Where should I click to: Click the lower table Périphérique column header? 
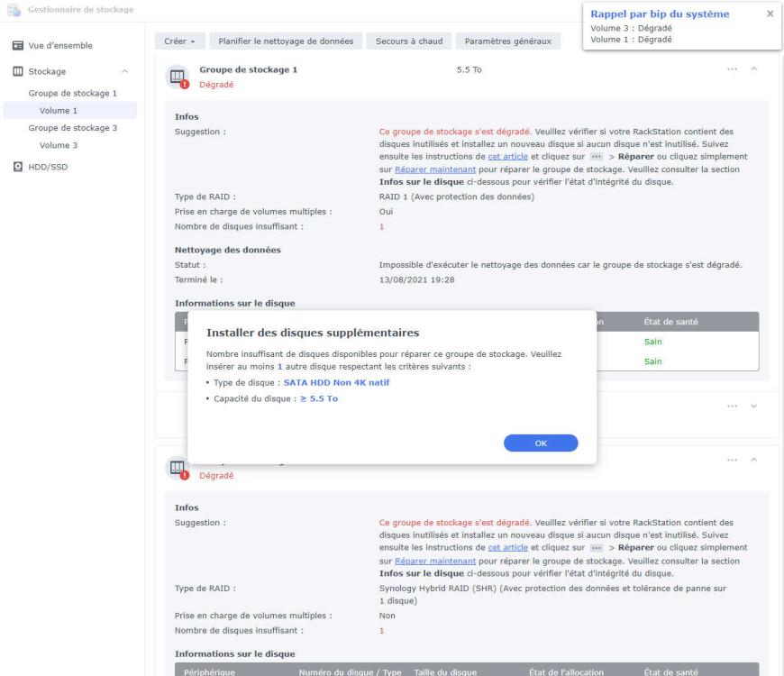coord(209,672)
